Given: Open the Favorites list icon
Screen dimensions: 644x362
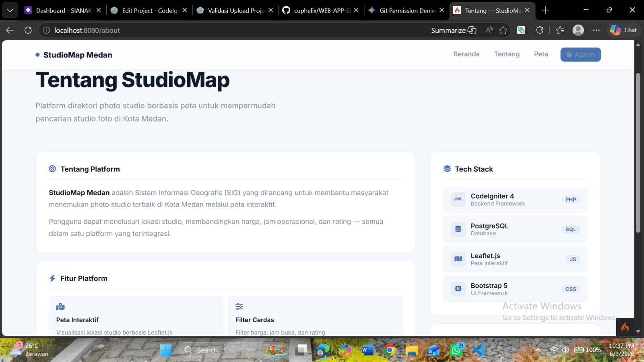Looking at the screenshot, I should [560, 30].
